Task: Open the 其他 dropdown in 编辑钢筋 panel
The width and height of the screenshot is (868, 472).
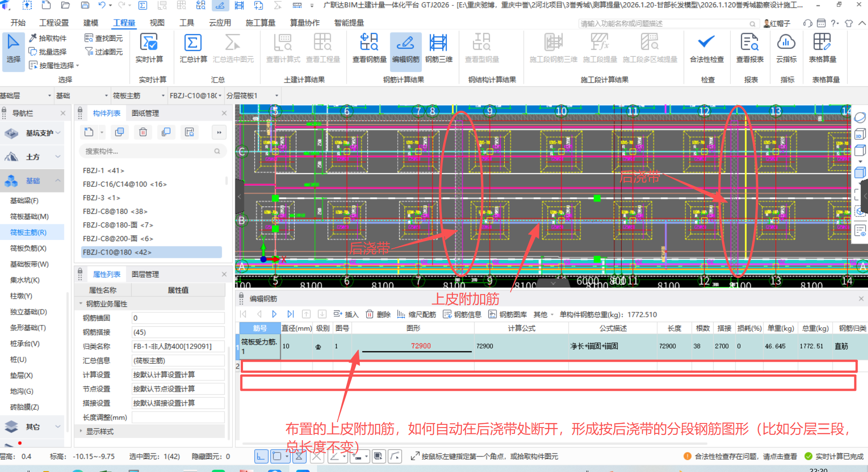Action: (x=541, y=314)
